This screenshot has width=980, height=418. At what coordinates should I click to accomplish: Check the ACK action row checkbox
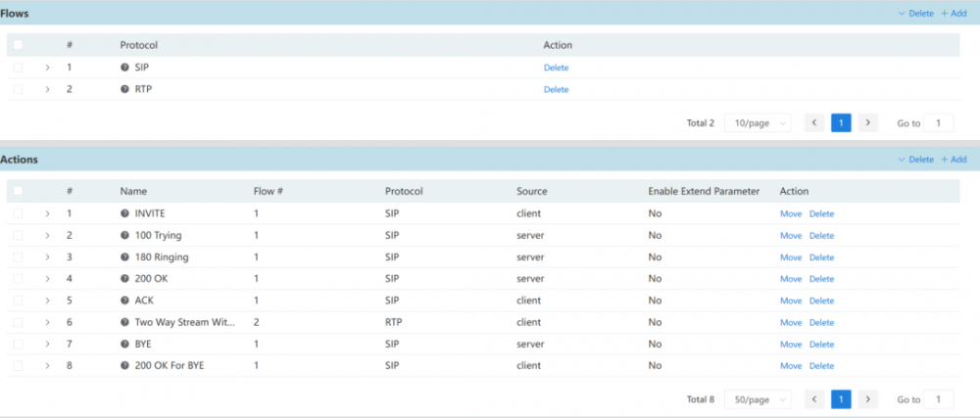tap(18, 301)
